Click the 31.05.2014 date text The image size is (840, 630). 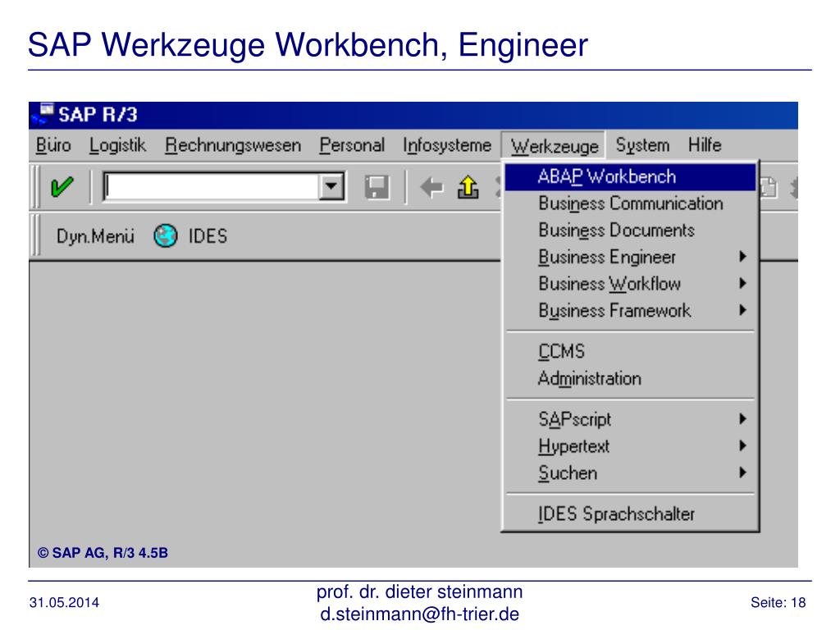(64, 603)
